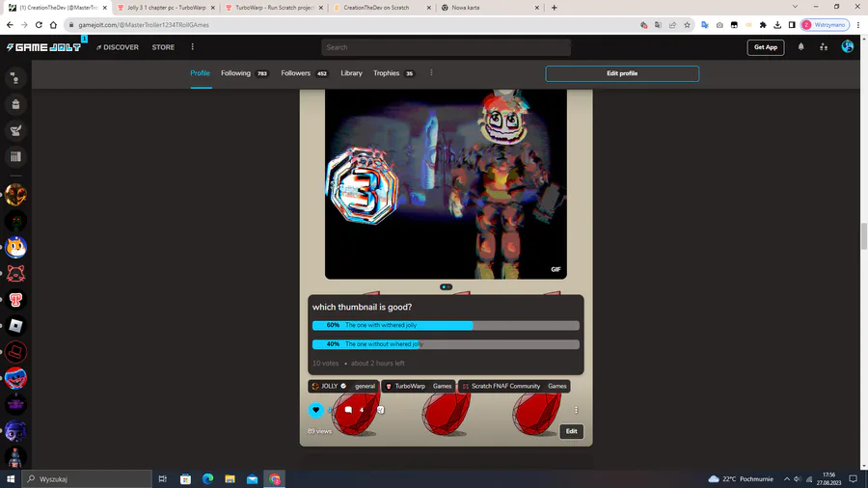Vote for 'The one without wihered jolly'
The image size is (868, 488).
446,344
